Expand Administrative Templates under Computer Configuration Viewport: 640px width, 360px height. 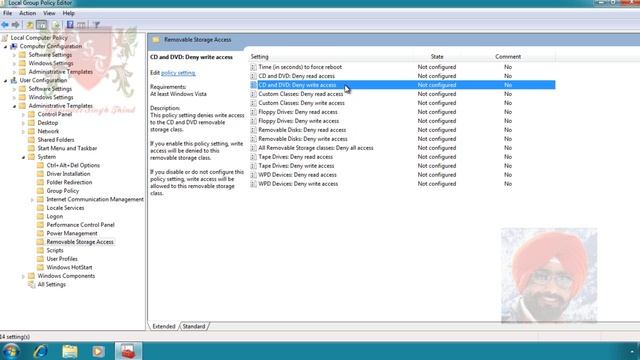point(14,72)
